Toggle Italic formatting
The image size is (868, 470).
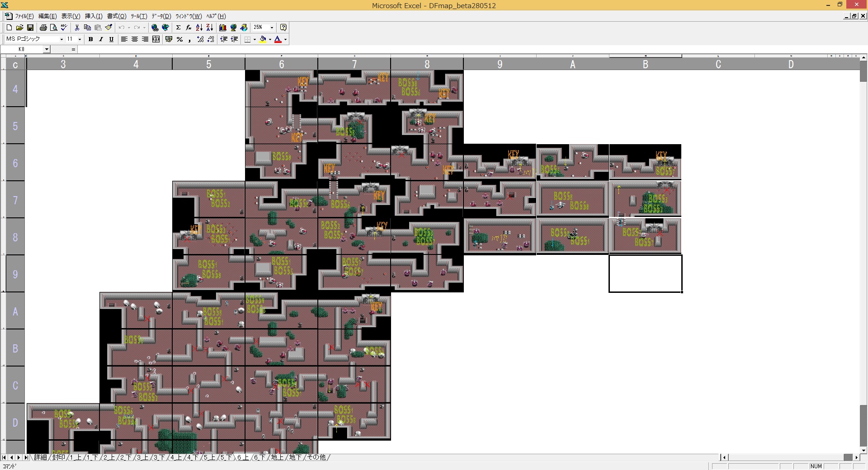click(x=101, y=39)
